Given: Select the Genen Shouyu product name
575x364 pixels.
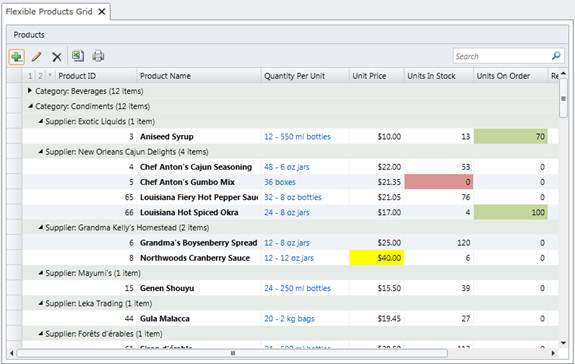Looking at the screenshot, I should pyautogui.click(x=167, y=288).
